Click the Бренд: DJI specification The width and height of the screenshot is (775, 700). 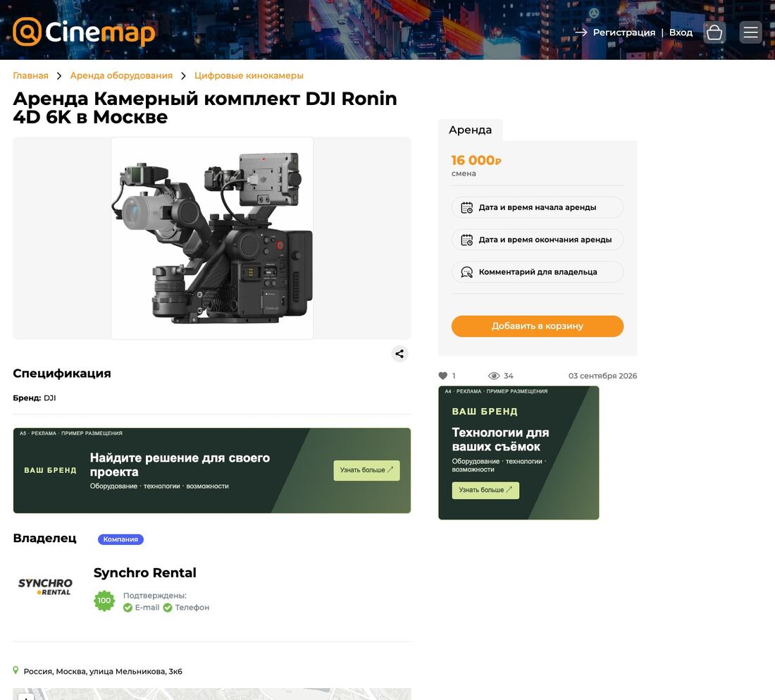34,398
